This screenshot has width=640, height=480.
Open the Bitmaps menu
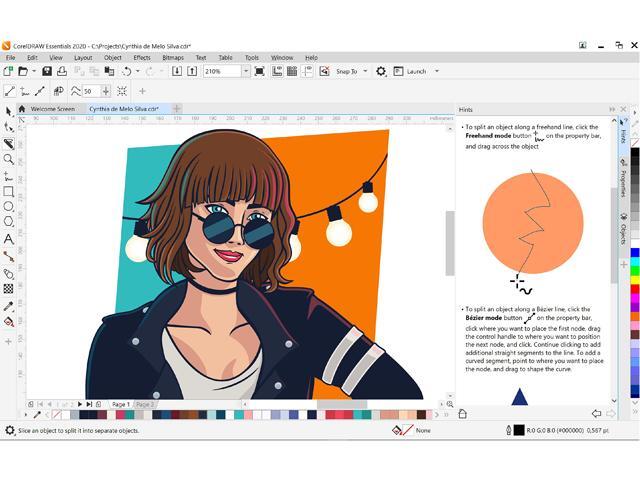(173, 58)
